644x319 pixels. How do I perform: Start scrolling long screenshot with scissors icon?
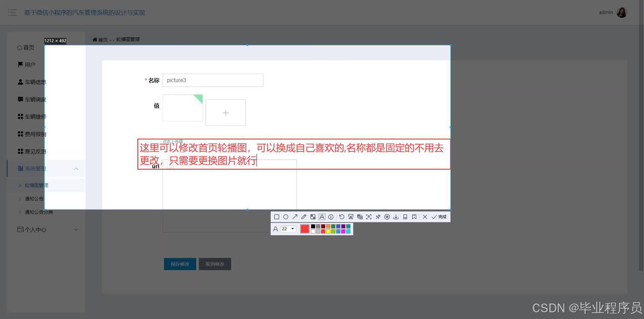click(351, 217)
